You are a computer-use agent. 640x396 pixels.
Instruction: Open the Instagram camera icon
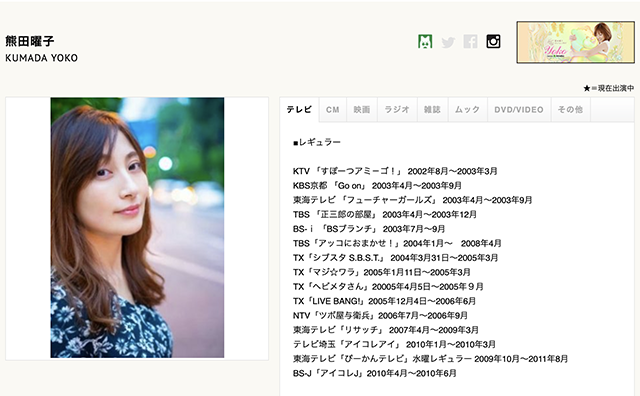[x=493, y=42]
